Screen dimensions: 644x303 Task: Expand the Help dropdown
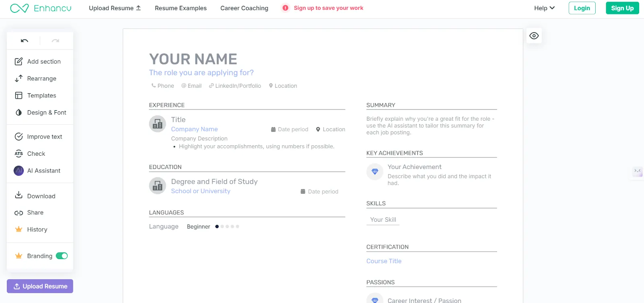coord(544,8)
